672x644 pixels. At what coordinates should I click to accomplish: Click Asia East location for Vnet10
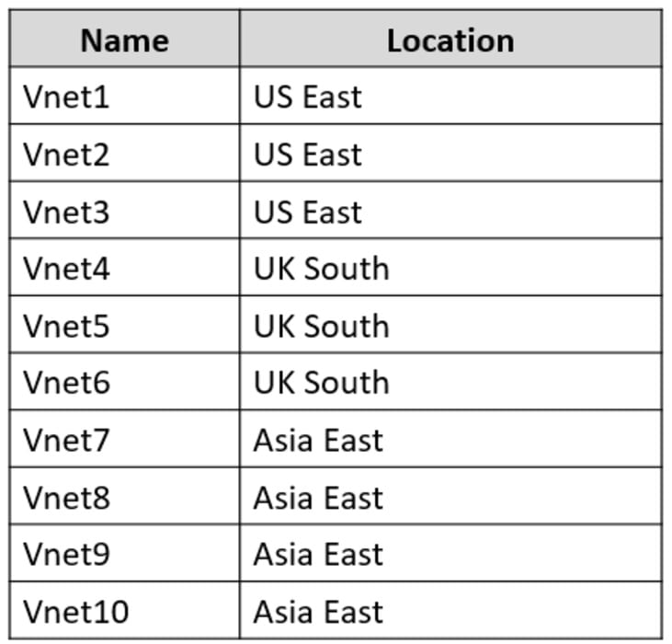click(x=318, y=612)
